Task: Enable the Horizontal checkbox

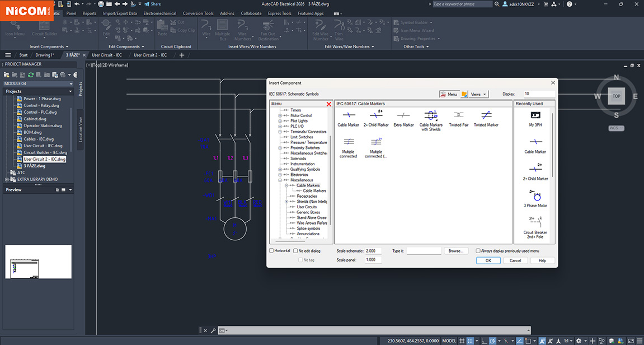Action: [x=272, y=251]
